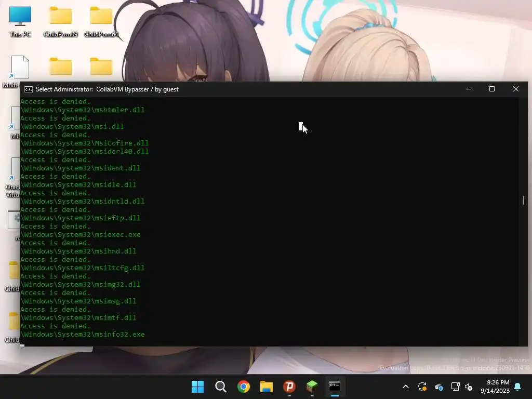The width and height of the screenshot is (532, 399).
Task: Launch Google Chrome from the taskbar
Action: click(244, 387)
